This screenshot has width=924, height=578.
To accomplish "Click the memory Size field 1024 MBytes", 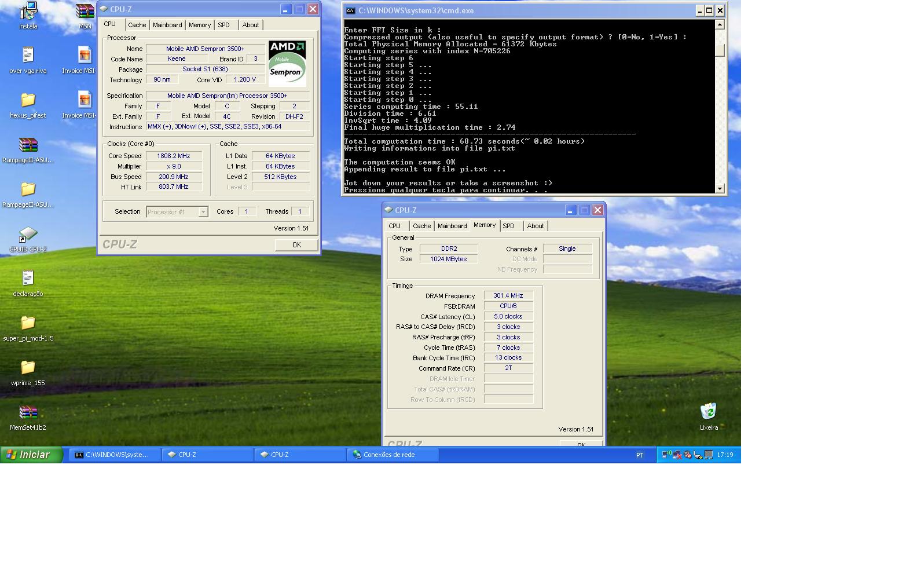I will pyautogui.click(x=449, y=259).
